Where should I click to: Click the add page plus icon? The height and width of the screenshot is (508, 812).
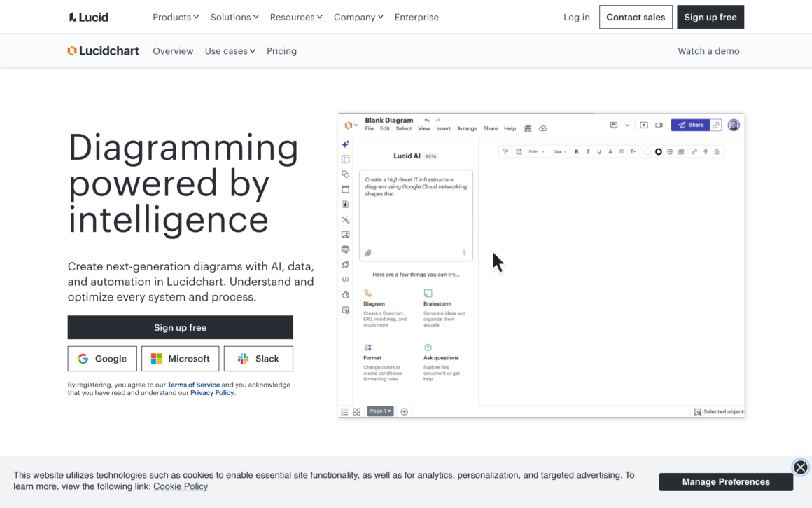405,411
